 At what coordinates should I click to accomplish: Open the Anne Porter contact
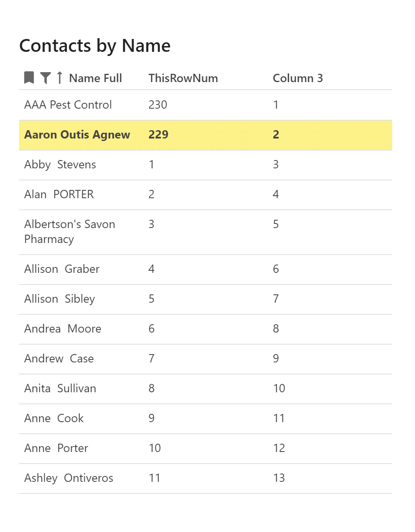56,448
